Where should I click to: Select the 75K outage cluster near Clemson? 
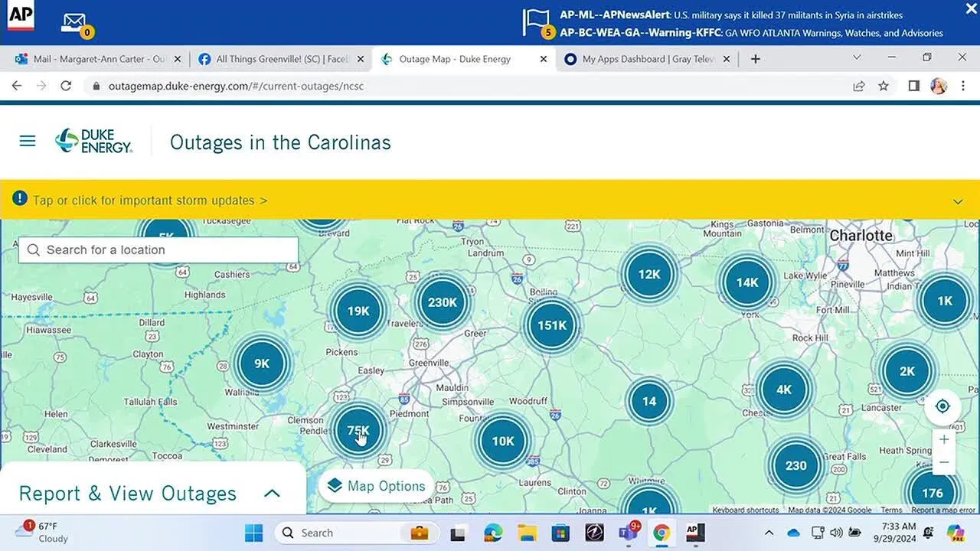[358, 430]
